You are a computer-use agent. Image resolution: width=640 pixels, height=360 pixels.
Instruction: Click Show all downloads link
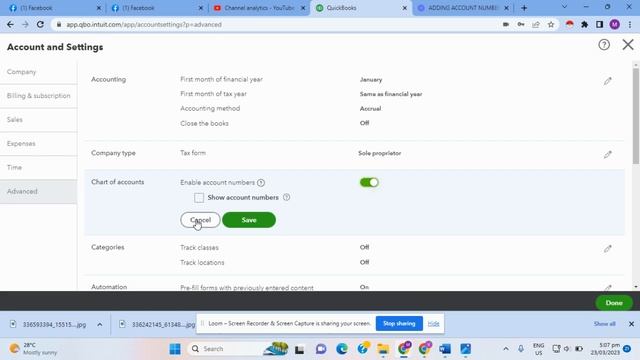pos(604,324)
